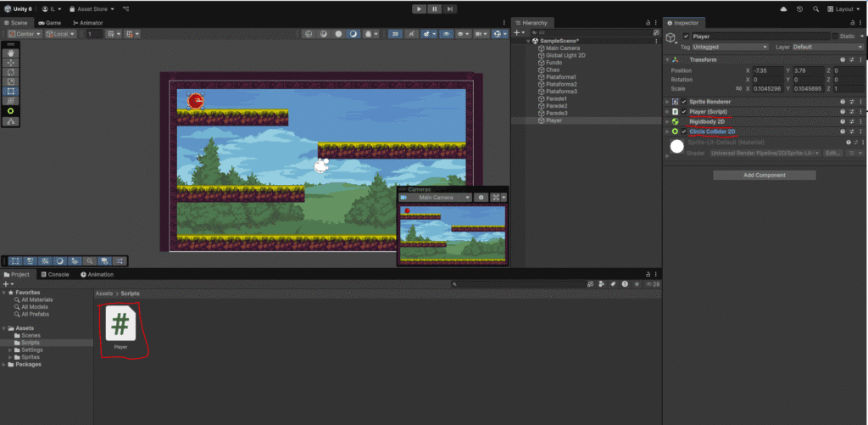Image resolution: width=868 pixels, height=425 pixels.
Task: Toggle 2D view mode in Scene toolbar
Action: [x=395, y=34]
